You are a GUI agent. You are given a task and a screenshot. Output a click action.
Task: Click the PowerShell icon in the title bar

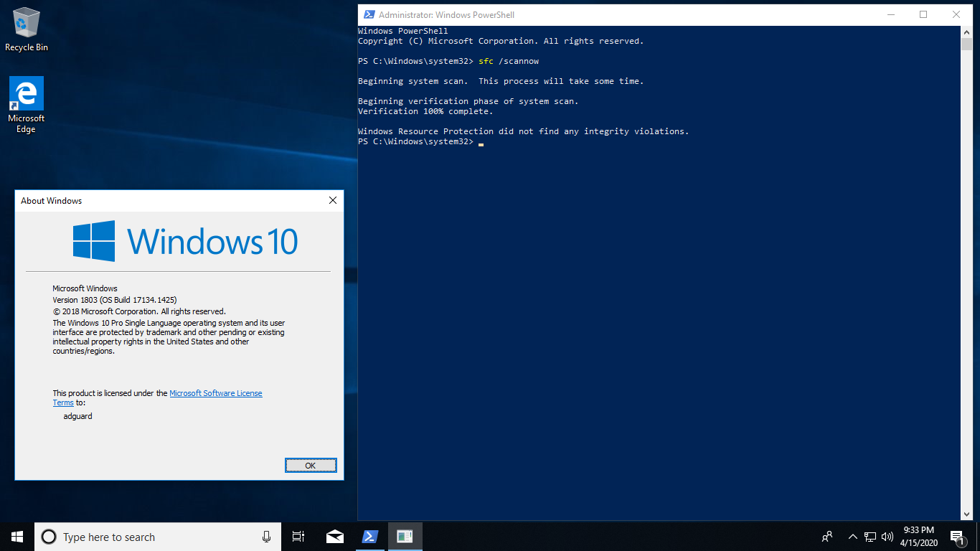pyautogui.click(x=369, y=14)
